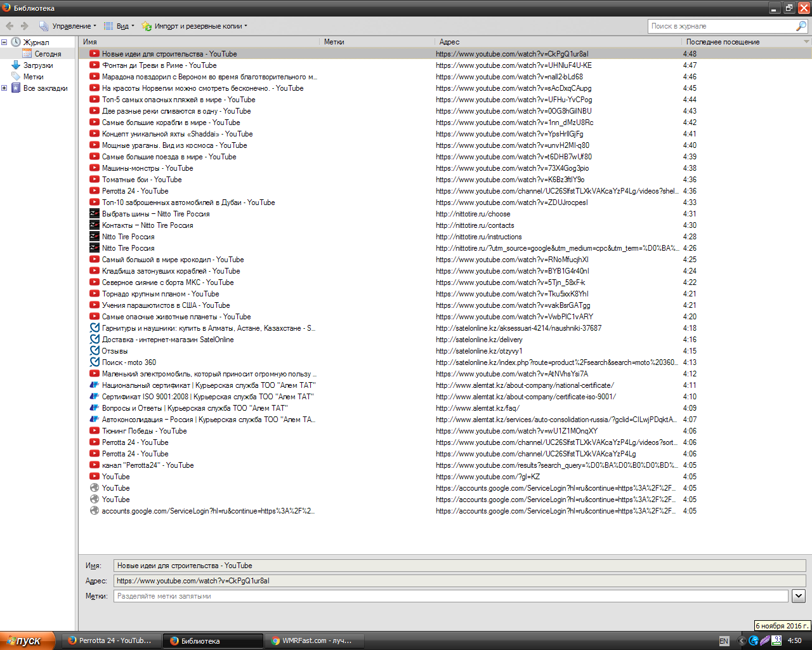The width and height of the screenshot is (812, 650).
Task: Select 'Мощные ураганы. Вид из космоса' entry
Action: 445,145
